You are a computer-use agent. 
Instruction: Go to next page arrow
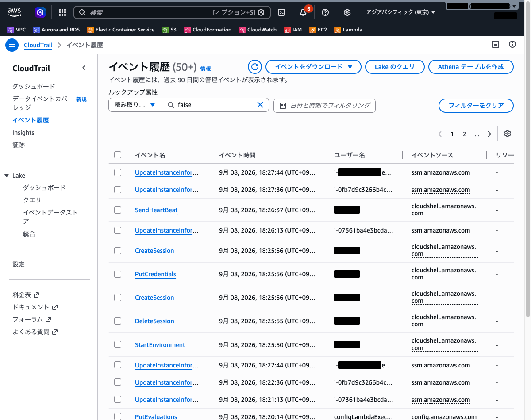(x=489, y=134)
